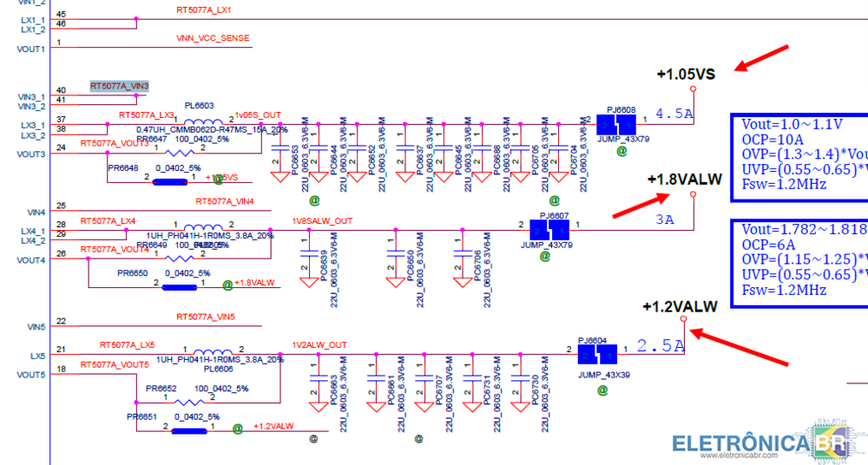Click the 4.5A current rating text
The image size is (868, 465).
(x=673, y=114)
